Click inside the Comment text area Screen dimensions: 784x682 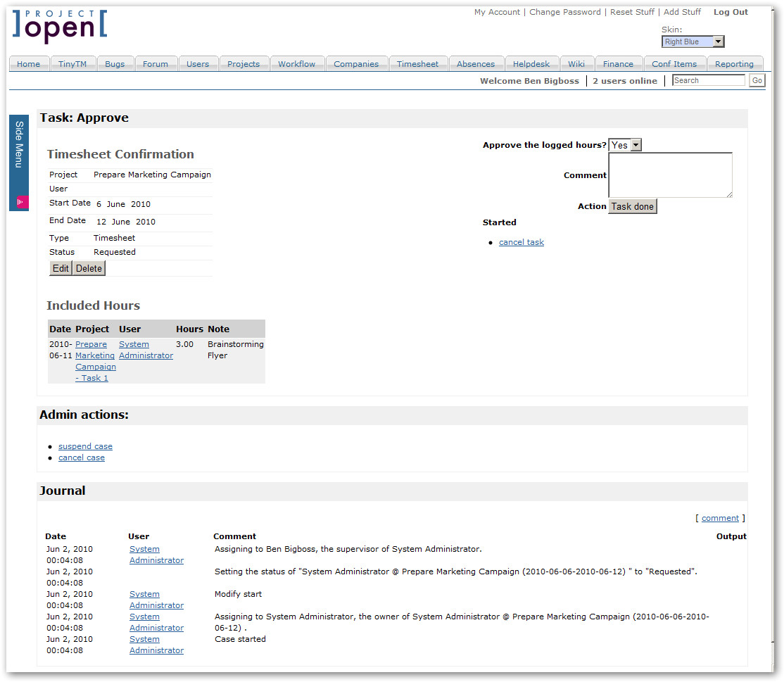(x=670, y=175)
